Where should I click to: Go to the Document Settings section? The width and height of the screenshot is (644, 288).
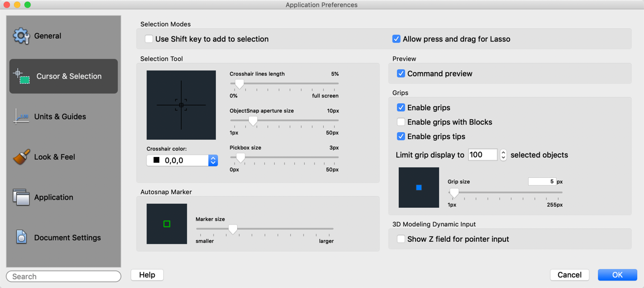click(x=67, y=238)
